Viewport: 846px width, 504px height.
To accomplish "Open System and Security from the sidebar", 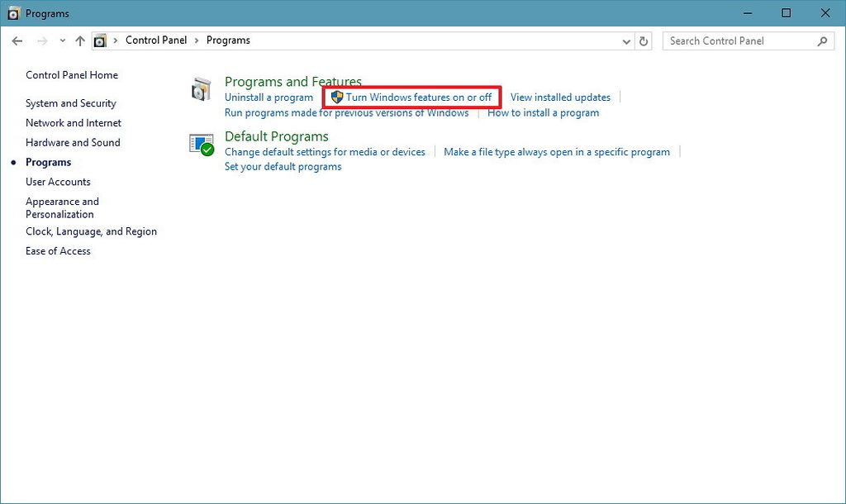I will (70, 102).
